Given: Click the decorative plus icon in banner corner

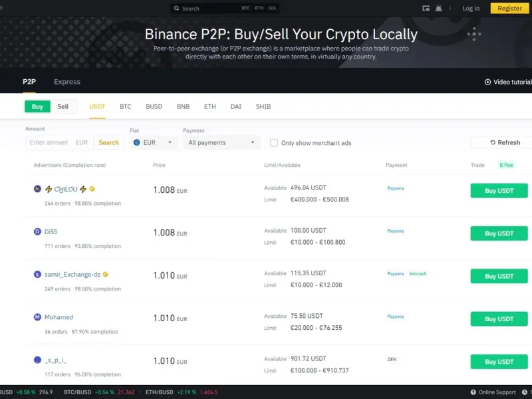Looking at the screenshot, I should (x=474, y=34).
